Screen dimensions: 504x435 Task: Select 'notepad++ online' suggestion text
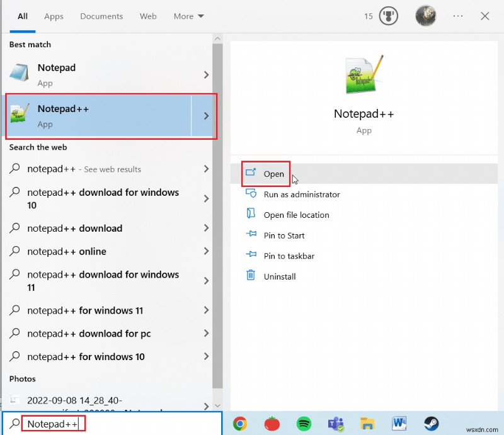[67, 251]
